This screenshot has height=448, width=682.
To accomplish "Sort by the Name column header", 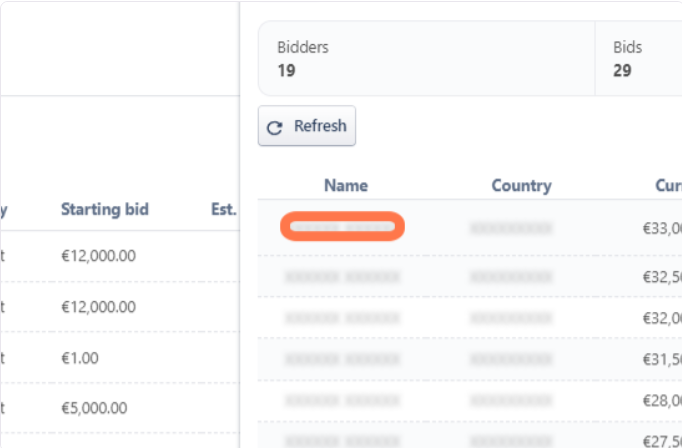I will tap(346, 185).
